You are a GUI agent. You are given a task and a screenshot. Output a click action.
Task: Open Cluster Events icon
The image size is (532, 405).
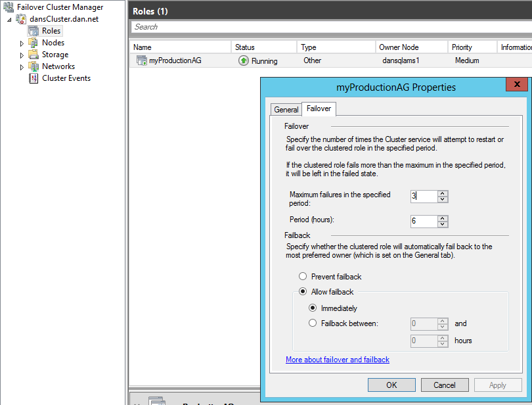pyautogui.click(x=33, y=78)
